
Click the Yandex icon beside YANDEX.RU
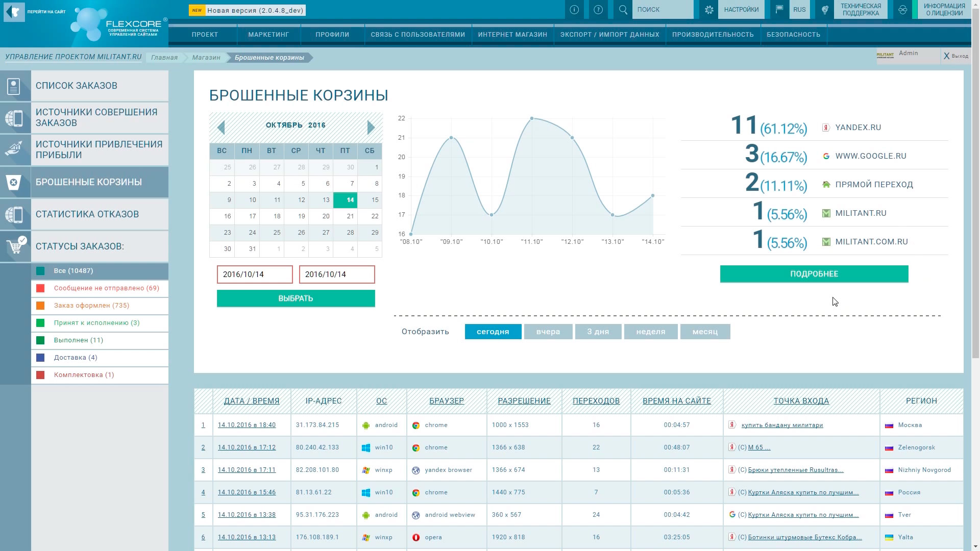[826, 128]
